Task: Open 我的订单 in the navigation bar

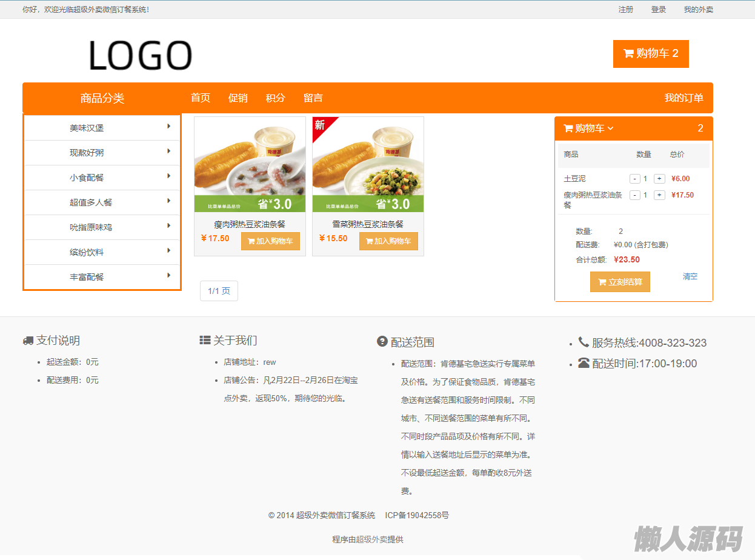Action: click(x=683, y=98)
